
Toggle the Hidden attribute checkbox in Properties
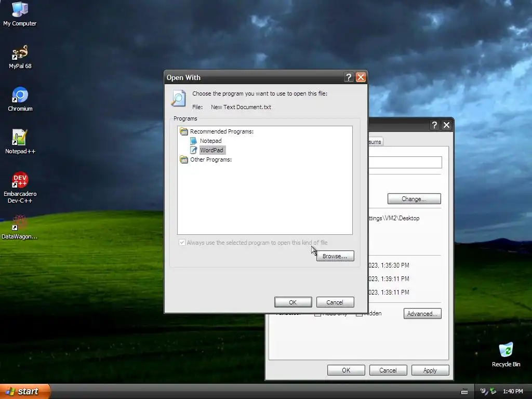[359, 314]
